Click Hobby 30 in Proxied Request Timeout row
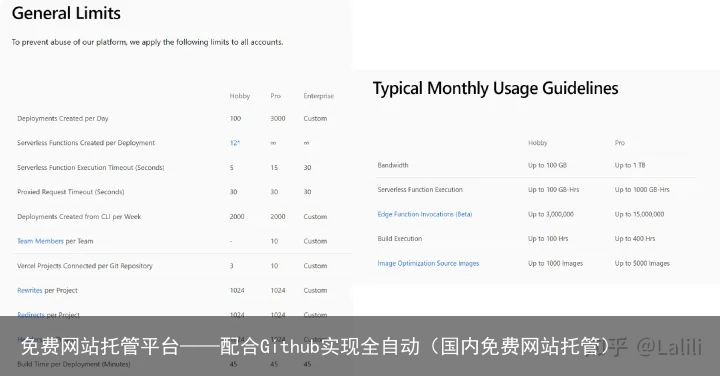This screenshot has width=720, height=376. click(x=233, y=192)
